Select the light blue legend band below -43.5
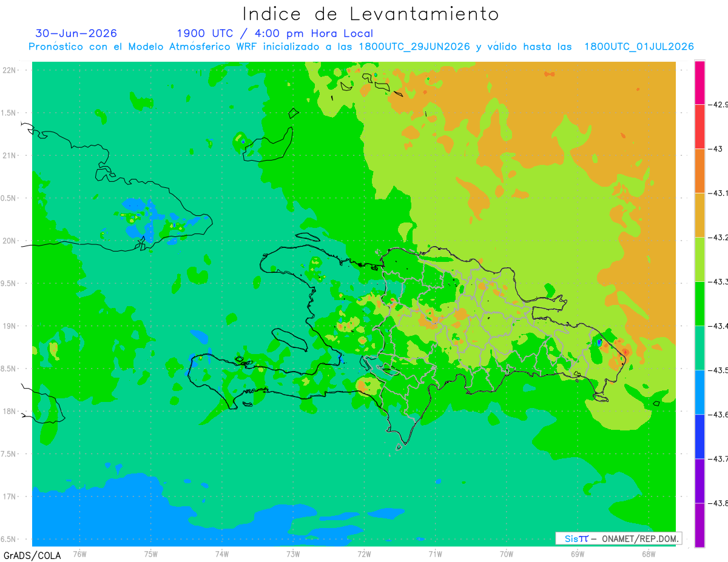 (699, 392)
